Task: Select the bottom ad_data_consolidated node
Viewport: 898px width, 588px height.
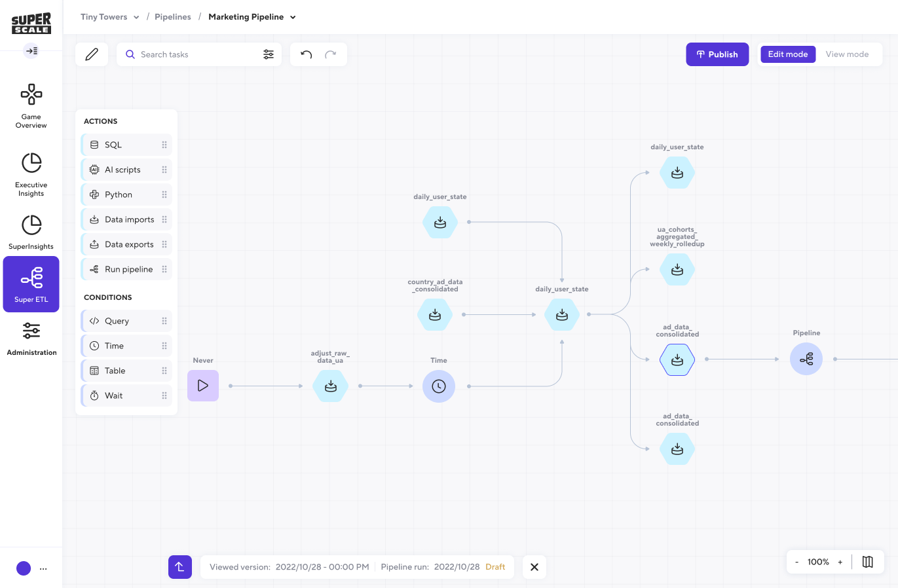Action: click(x=677, y=449)
